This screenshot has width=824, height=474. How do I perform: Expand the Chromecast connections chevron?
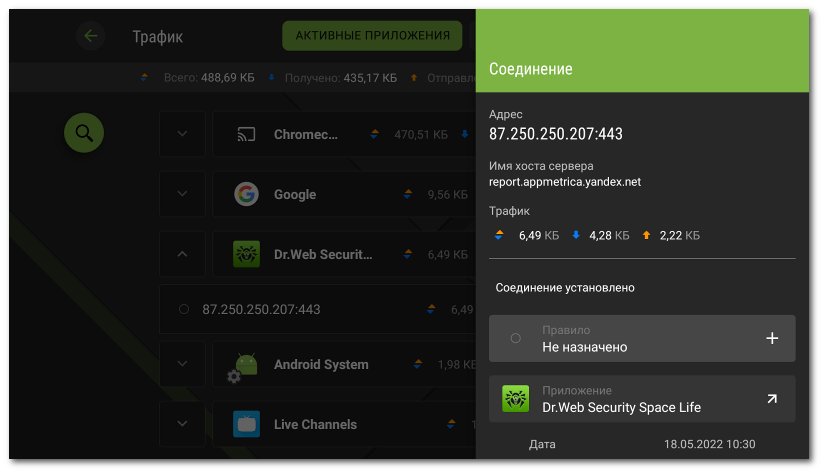pyautogui.click(x=182, y=134)
